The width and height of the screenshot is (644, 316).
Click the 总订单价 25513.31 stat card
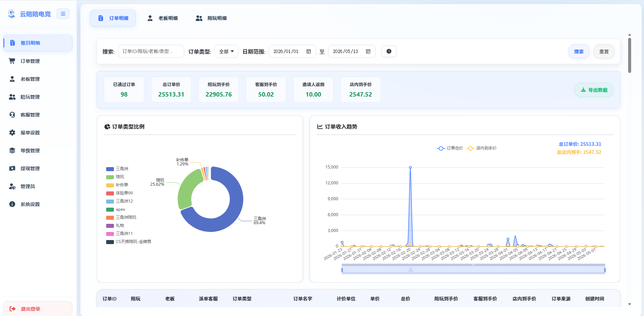click(171, 89)
